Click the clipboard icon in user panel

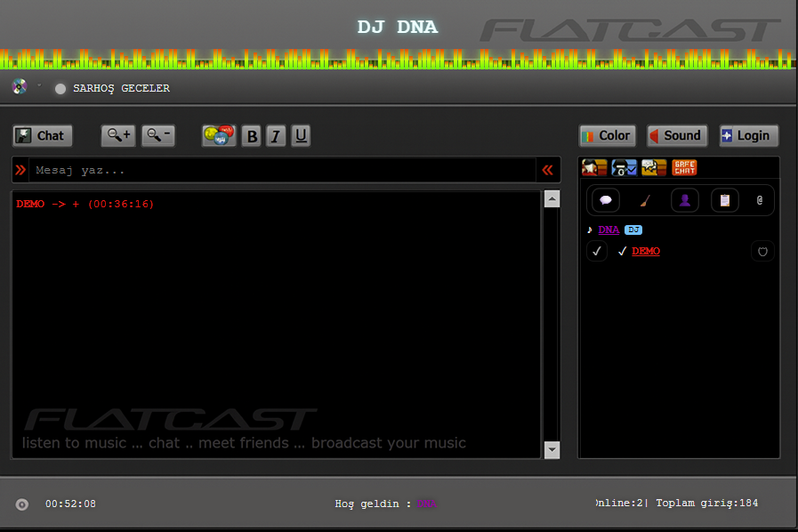pos(725,200)
